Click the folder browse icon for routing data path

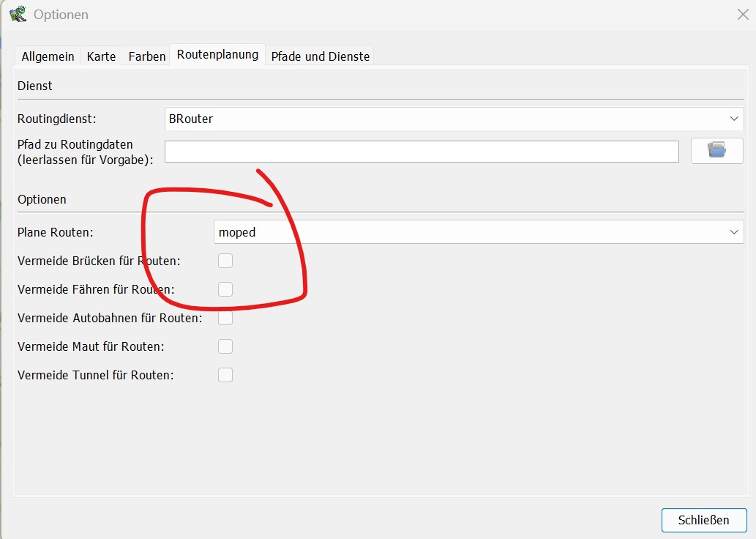pos(716,151)
